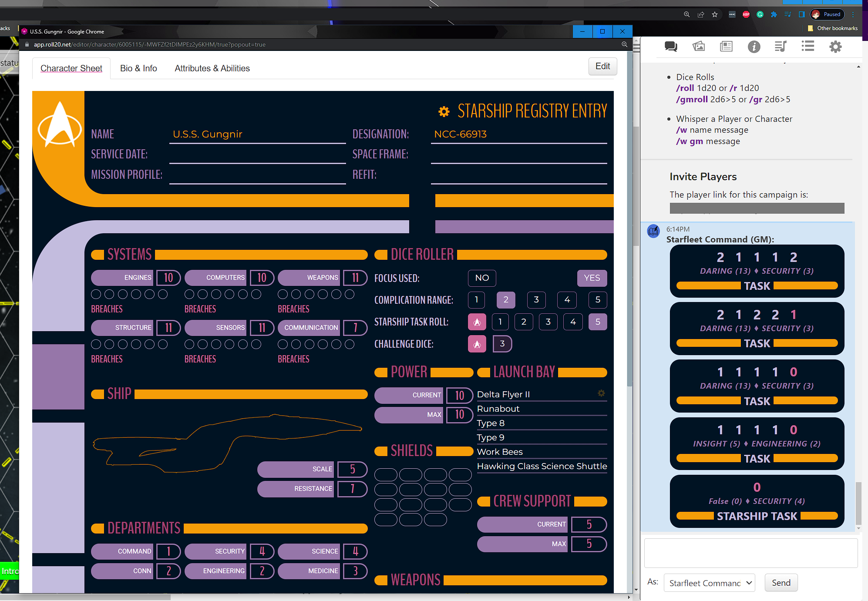868x601 pixels.
Task: Edit the Crew Support CURRENT value
Action: point(589,525)
